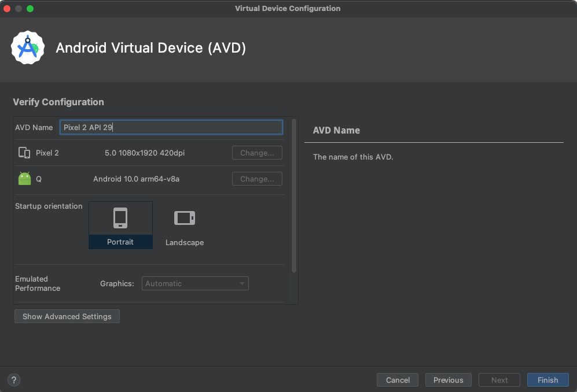
Task: Click the 'Android 10.0 arm64-v8a' text
Action: (x=136, y=179)
